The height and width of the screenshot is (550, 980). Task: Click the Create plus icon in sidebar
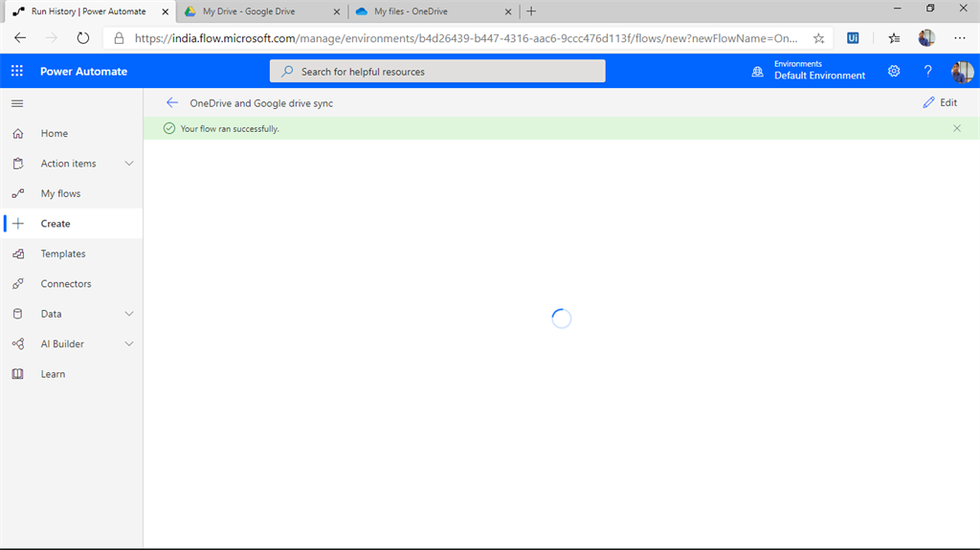18,223
